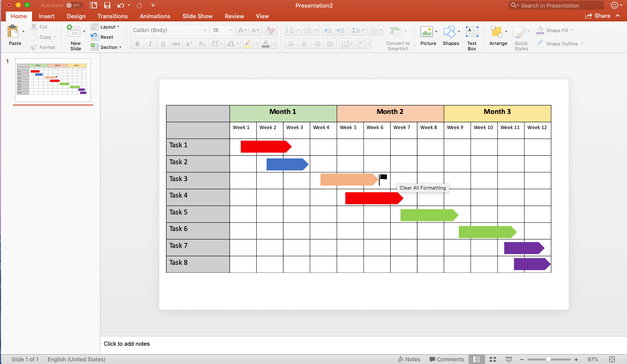Toggle bold formatting
This screenshot has height=364, width=627.
[x=137, y=44]
